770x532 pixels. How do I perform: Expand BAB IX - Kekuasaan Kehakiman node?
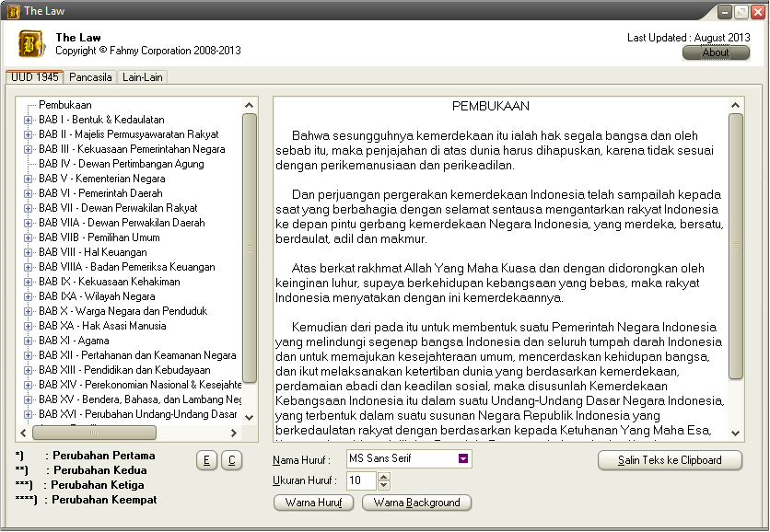[x=28, y=282]
